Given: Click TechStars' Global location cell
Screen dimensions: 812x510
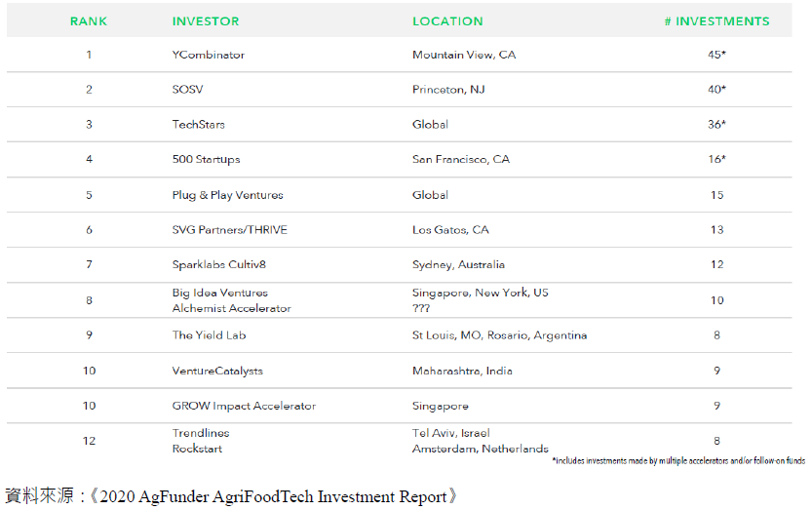Looking at the screenshot, I should [x=430, y=125].
